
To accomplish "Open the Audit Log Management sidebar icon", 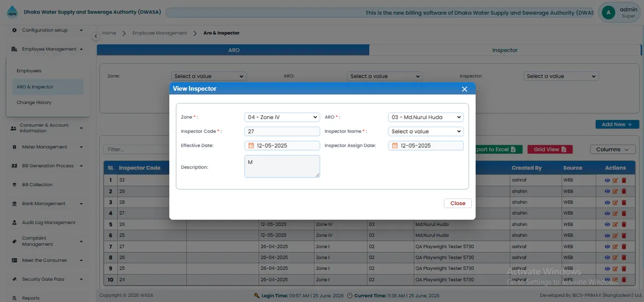I will click(15, 223).
